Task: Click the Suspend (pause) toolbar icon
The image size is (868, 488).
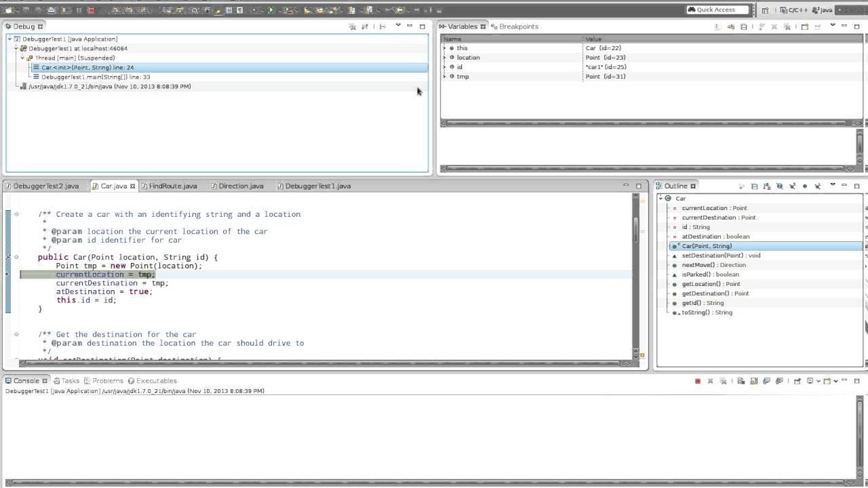Action: pos(79,10)
